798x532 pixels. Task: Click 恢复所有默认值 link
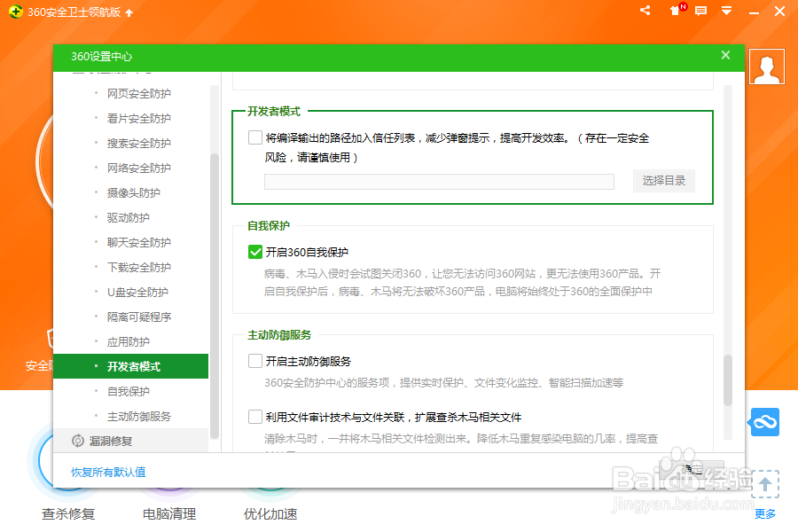pos(108,472)
